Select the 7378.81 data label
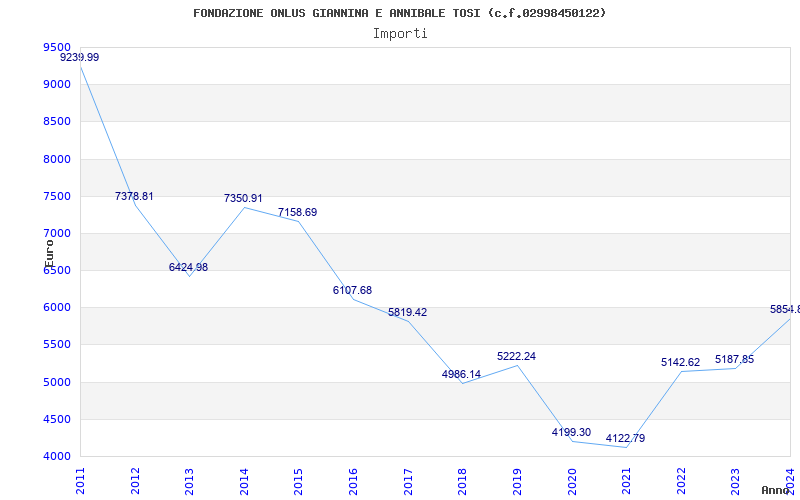 (134, 196)
